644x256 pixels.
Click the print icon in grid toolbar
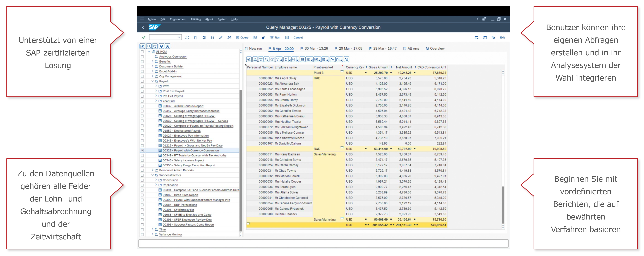(302, 59)
